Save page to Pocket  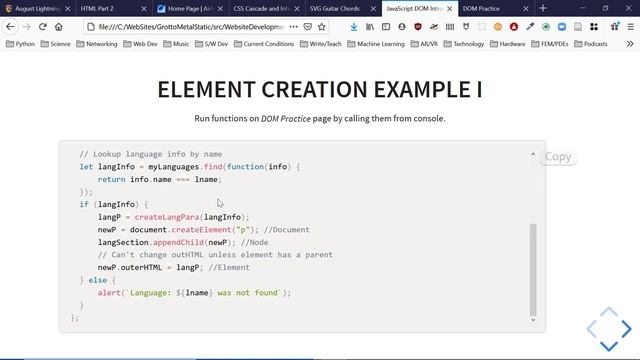tap(308, 27)
